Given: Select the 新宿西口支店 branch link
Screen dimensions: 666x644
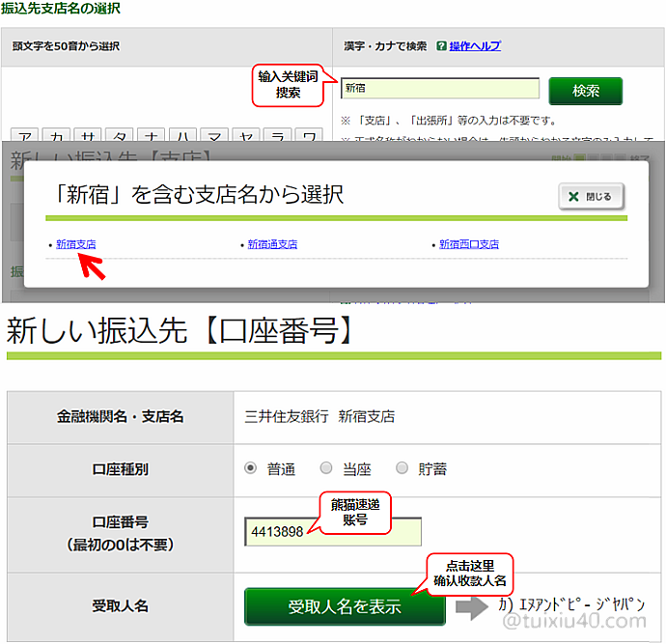Looking at the screenshot, I should (469, 244).
